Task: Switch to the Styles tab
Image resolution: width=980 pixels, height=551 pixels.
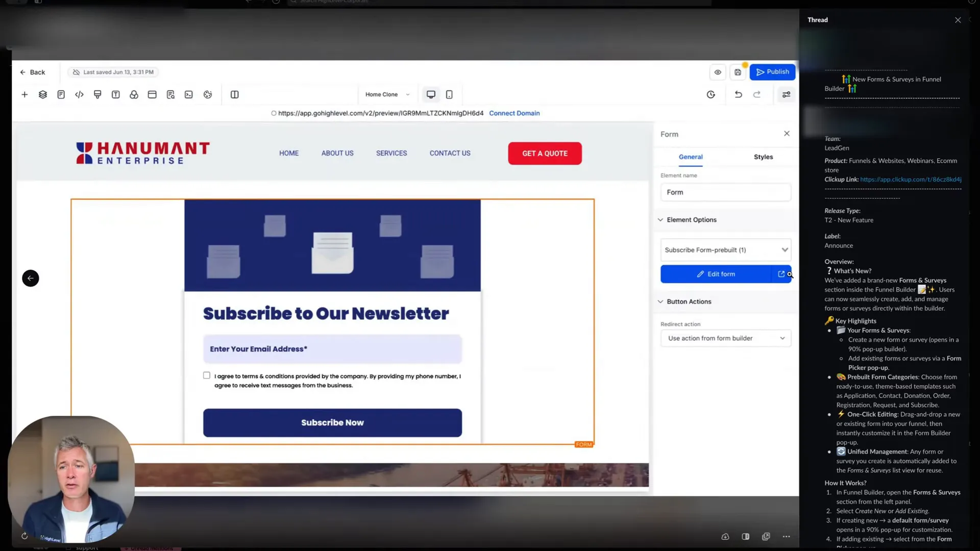Action: [x=763, y=157]
